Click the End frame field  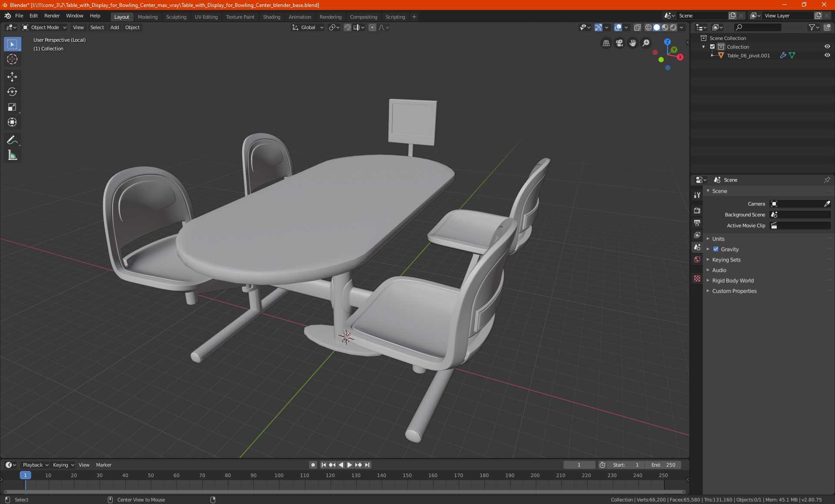pyautogui.click(x=664, y=465)
